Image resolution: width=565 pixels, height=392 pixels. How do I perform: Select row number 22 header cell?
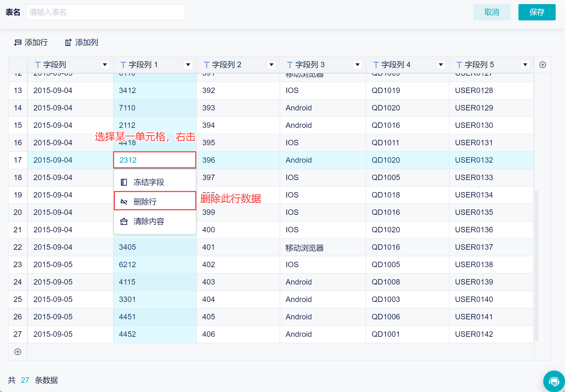pyautogui.click(x=18, y=247)
